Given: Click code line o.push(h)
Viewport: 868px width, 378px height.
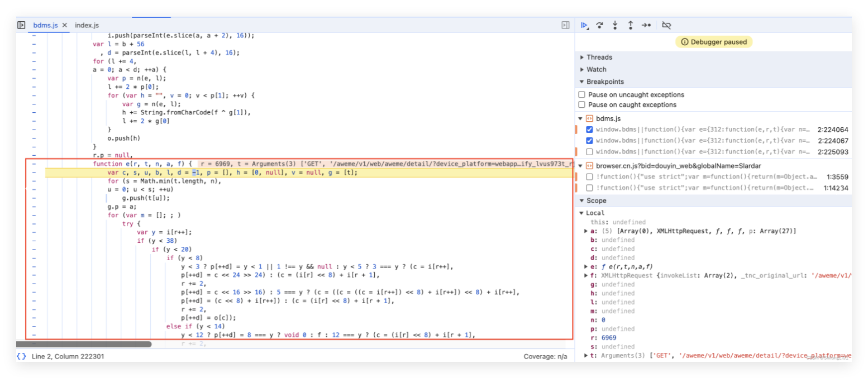Looking at the screenshot, I should coord(124,138).
